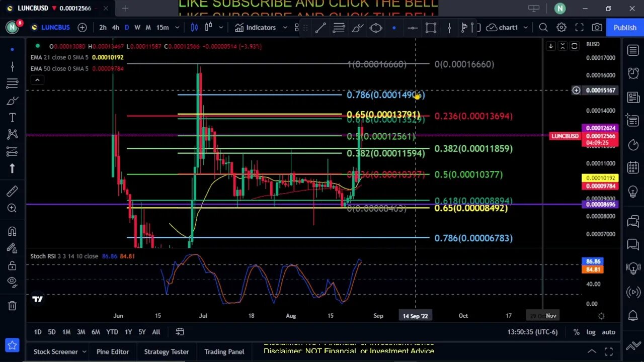Select the text tool in left toolbar

(x=13, y=118)
